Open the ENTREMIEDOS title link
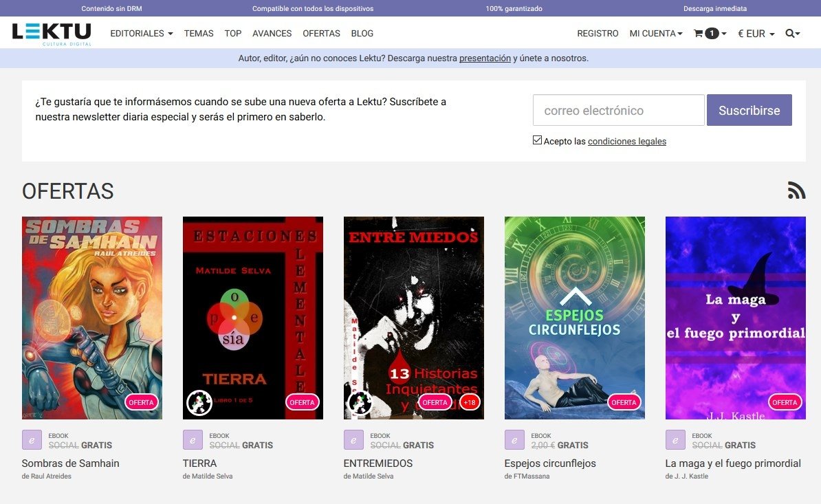This screenshot has width=821, height=504. click(378, 463)
